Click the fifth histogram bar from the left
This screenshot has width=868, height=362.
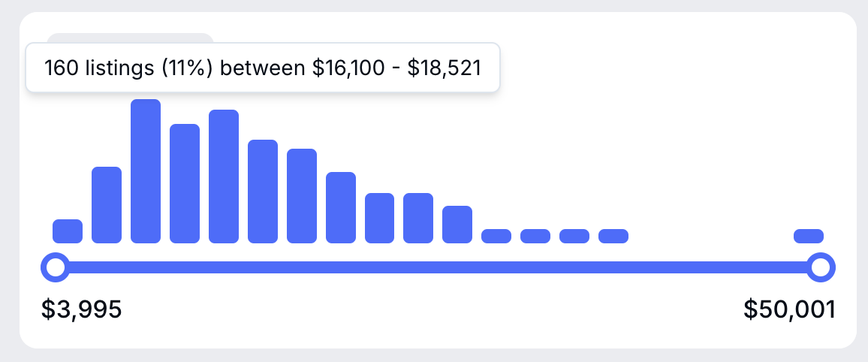pos(224,176)
